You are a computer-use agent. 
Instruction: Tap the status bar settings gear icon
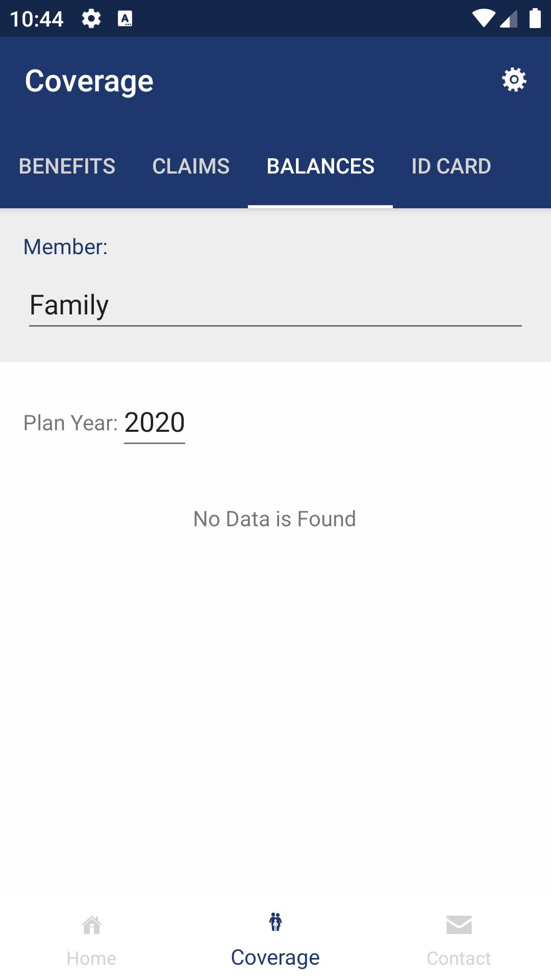click(91, 19)
